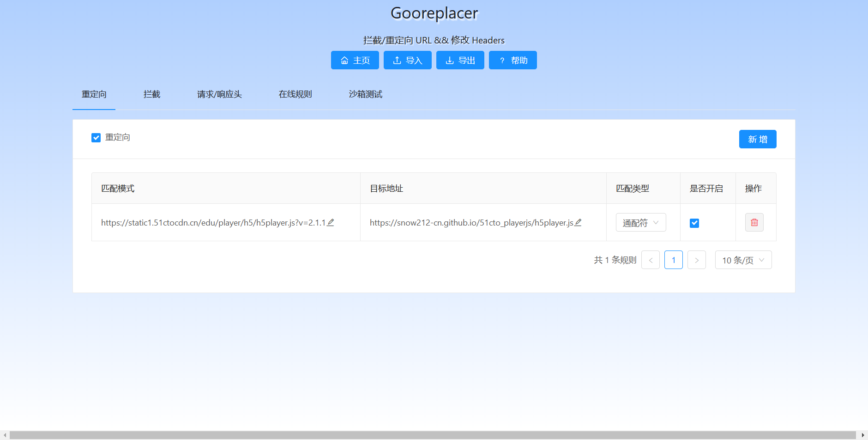Click the snow212-cn.github.io target URL

click(471, 223)
